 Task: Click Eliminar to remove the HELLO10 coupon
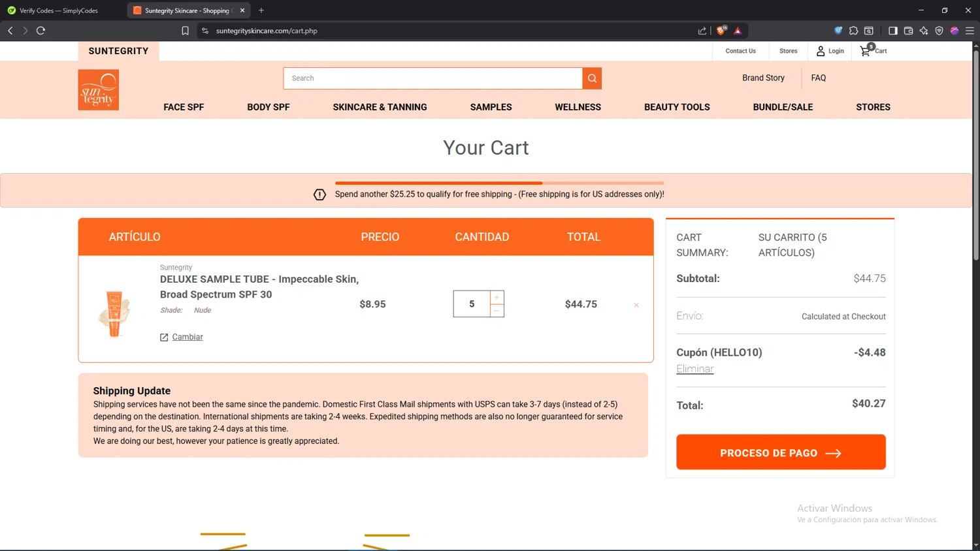click(694, 369)
